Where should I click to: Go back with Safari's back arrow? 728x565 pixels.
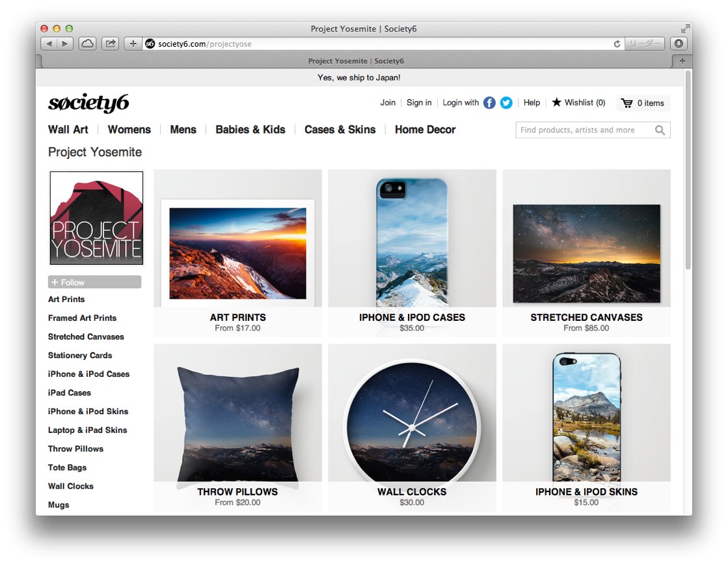49,44
